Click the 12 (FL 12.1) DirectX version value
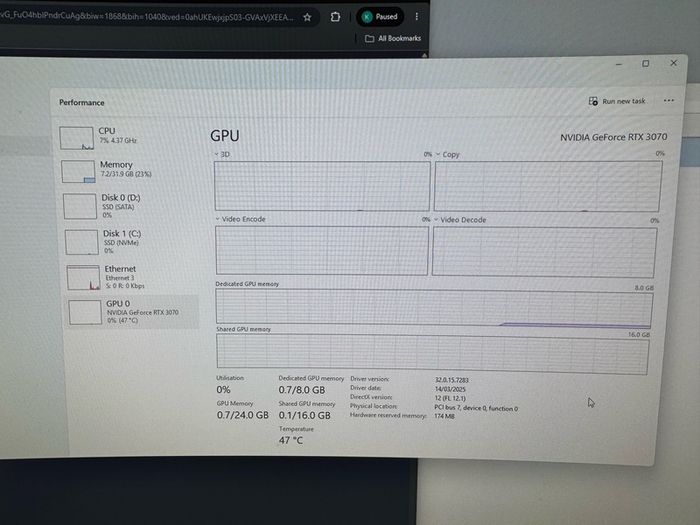Screen dimensions: 700x525 pyautogui.click(x=450, y=398)
